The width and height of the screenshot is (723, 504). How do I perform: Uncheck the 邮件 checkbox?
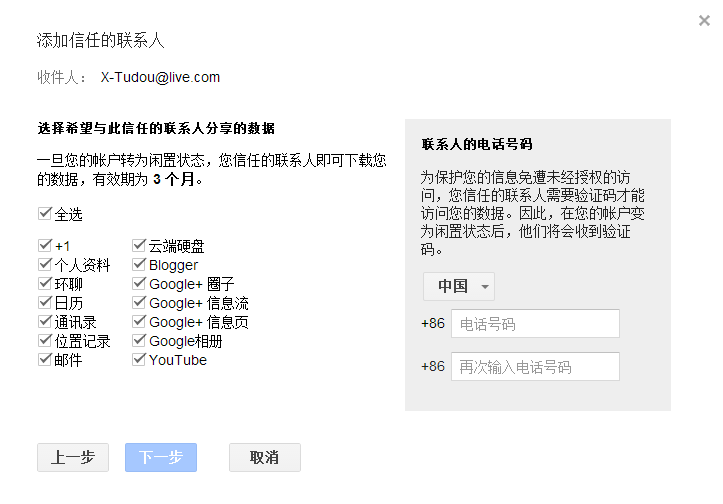(44, 360)
